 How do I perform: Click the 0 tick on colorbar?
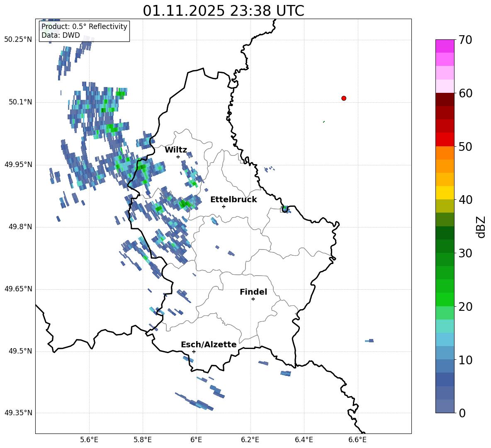pyautogui.click(x=462, y=413)
